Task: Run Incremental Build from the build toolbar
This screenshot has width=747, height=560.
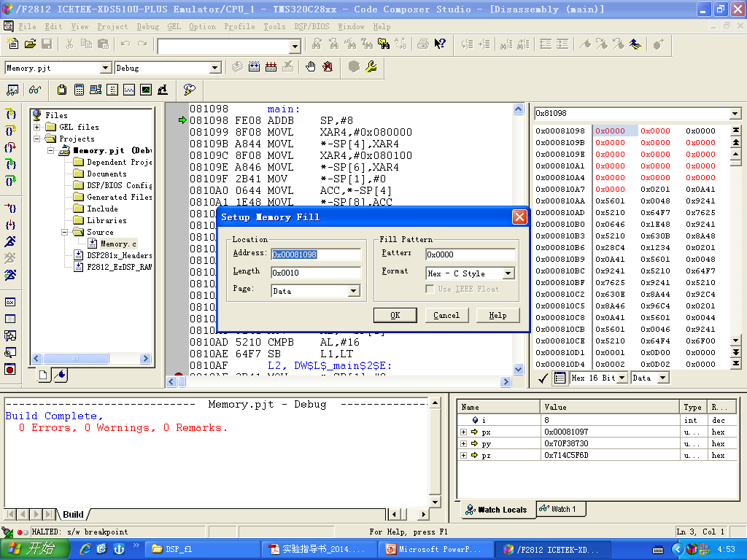Action: click(x=254, y=67)
